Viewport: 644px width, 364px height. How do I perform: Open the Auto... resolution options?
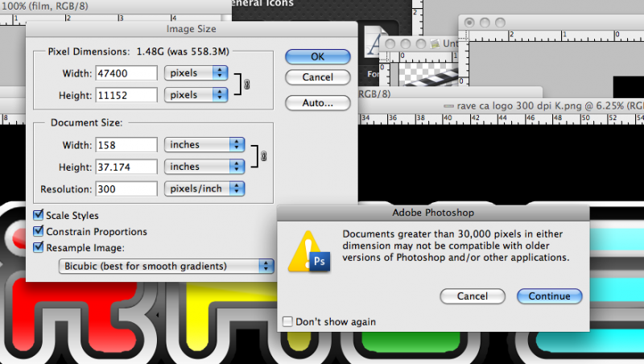click(x=317, y=103)
